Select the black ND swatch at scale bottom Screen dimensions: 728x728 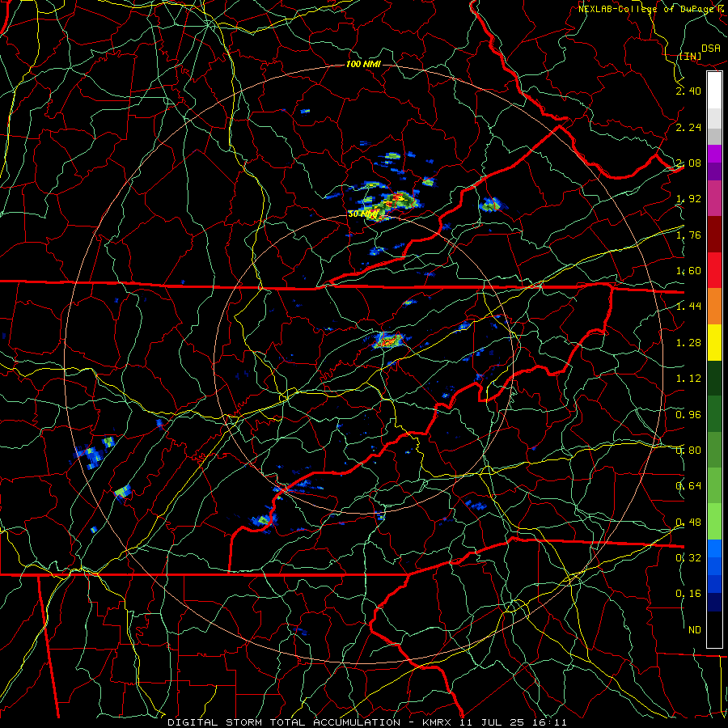pos(714,629)
